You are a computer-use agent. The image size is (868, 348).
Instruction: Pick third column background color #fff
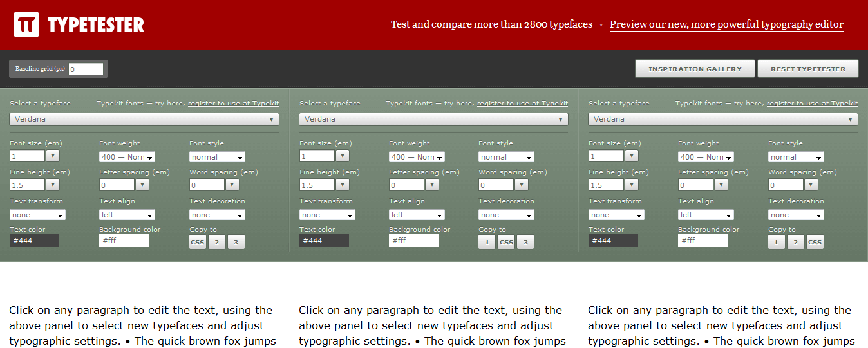[703, 241]
